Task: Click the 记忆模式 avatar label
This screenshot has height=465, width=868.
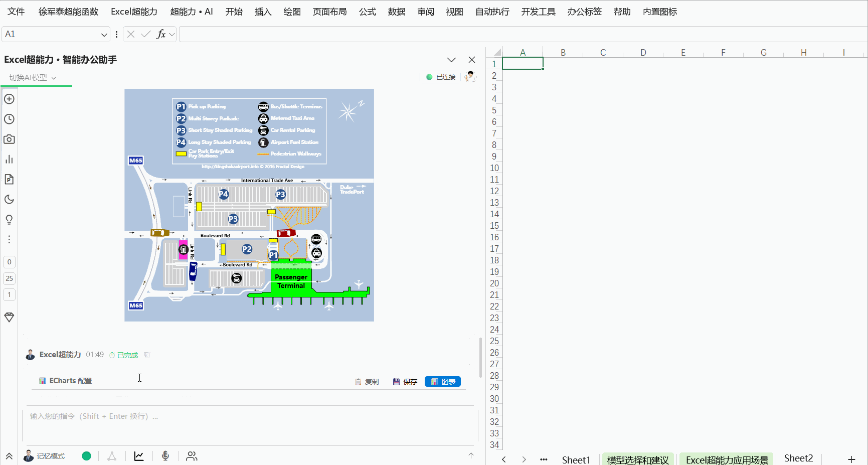Action: (44, 456)
